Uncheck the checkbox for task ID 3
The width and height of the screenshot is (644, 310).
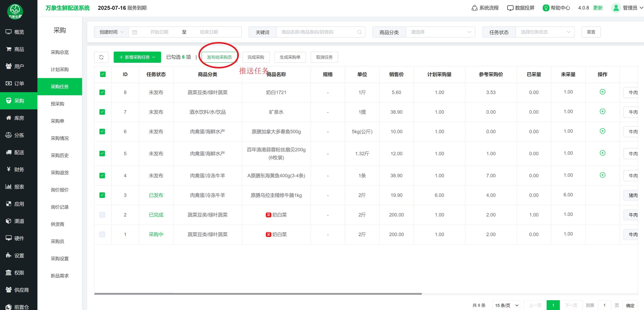102,195
